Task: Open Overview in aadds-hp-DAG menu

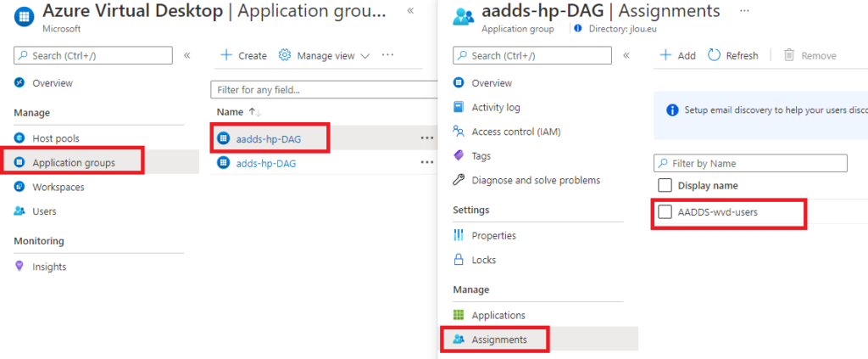Action: 492,83
